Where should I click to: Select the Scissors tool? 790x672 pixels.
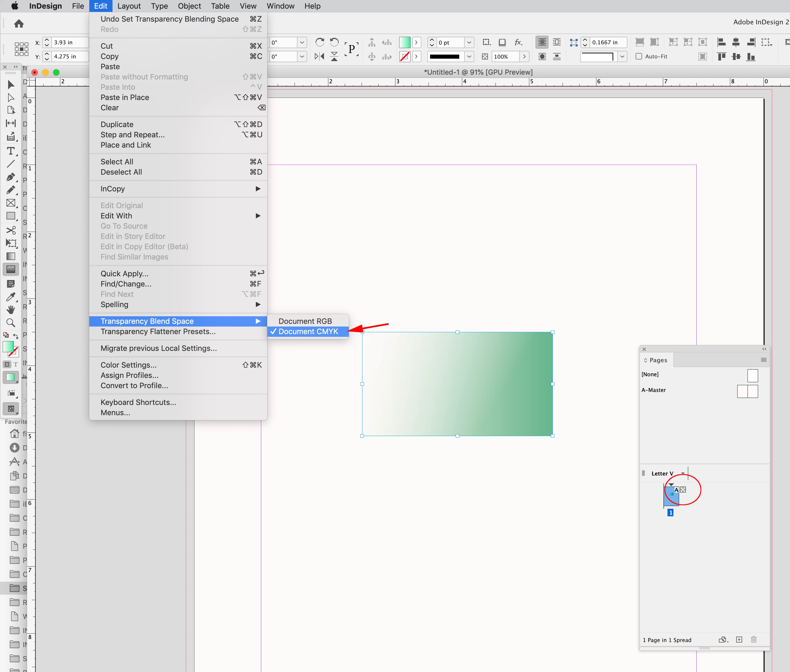[11, 230]
